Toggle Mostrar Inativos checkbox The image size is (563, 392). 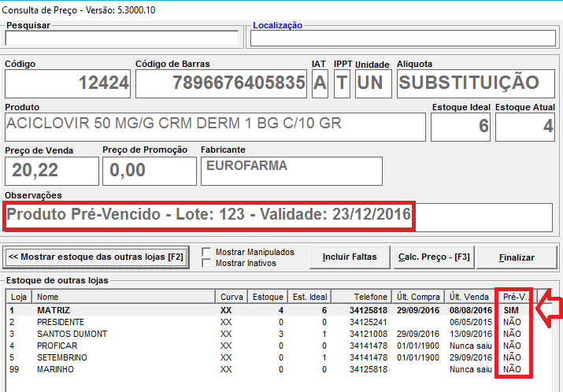[207, 263]
